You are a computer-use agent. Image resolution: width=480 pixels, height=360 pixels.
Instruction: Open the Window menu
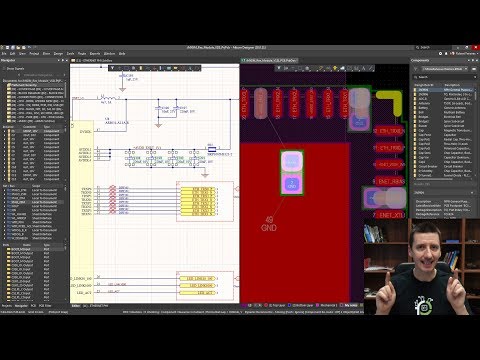[109, 54]
